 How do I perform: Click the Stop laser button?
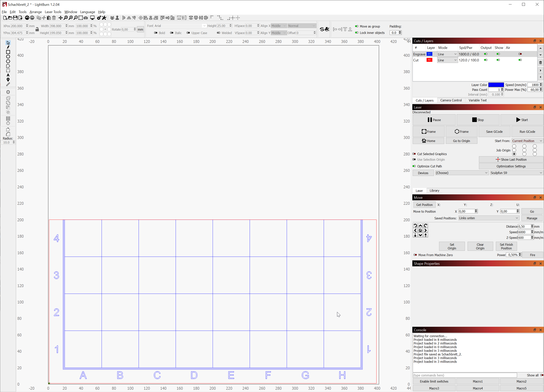[x=478, y=120]
